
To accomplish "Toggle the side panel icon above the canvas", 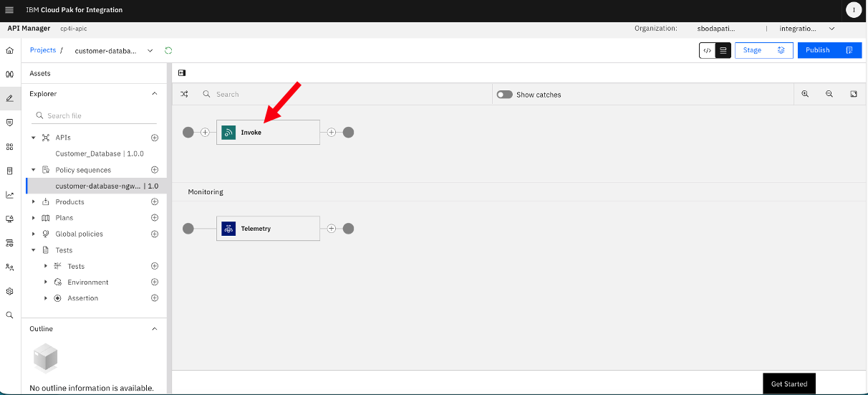I will click(182, 72).
